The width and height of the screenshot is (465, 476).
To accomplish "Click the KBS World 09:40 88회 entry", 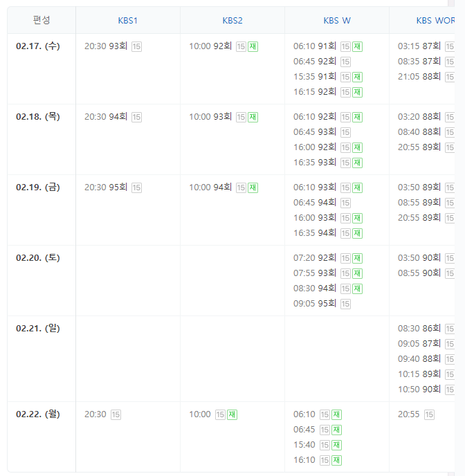I will 419,359.
